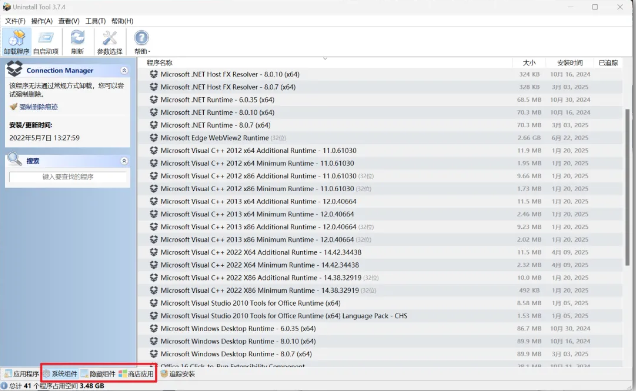Select Visual C++ 2013 x64 Minimum Runtime row
This screenshot has width=636, height=391.
tap(380, 214)
